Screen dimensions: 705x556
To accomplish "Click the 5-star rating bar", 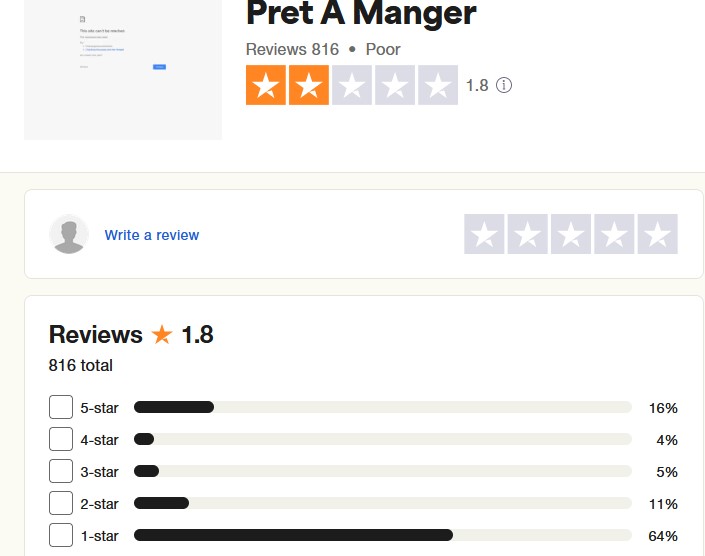I will point(382,407).
